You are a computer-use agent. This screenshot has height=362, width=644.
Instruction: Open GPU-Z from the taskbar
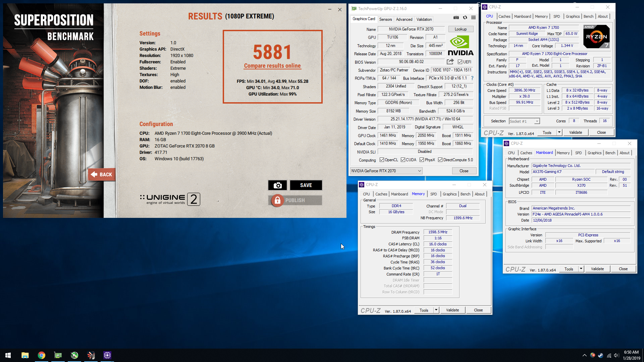coord(58,355)
